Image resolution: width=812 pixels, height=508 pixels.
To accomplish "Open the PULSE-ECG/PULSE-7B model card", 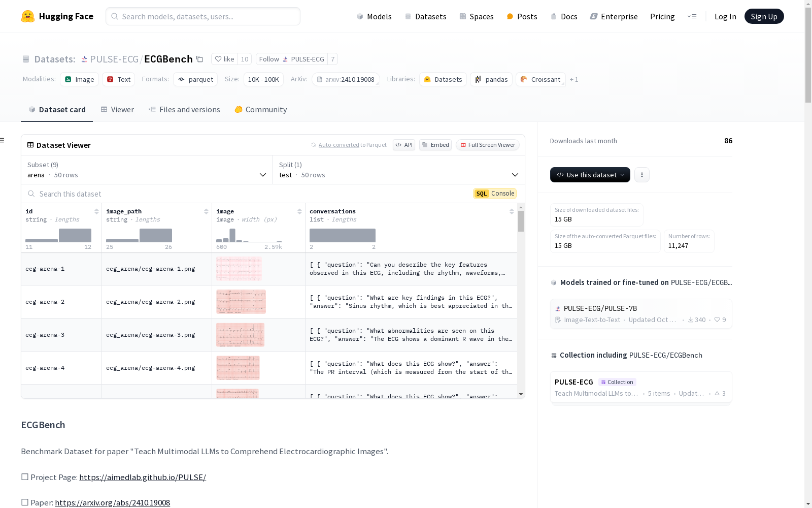I will coord(641,314).
